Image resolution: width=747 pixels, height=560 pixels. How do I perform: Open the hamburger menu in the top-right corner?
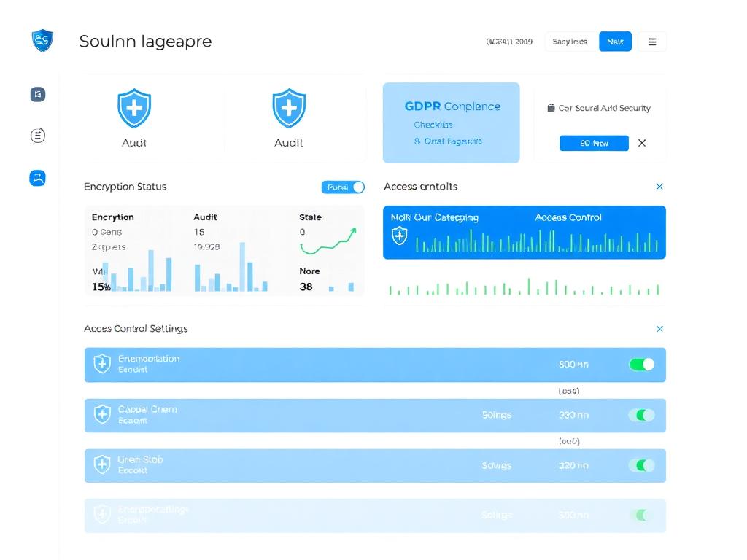(652, 42)
